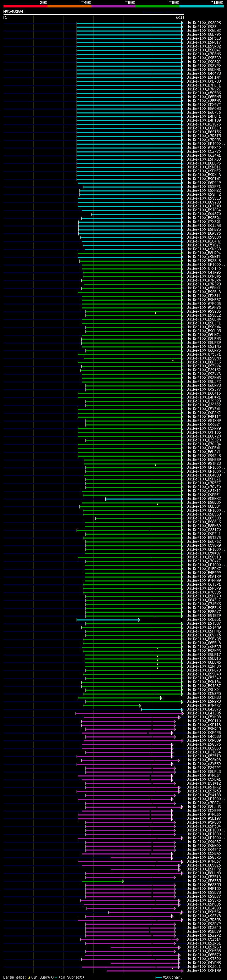Click the UniRef100_B9H564 label

pyautogui.click(x=203, y=913)
